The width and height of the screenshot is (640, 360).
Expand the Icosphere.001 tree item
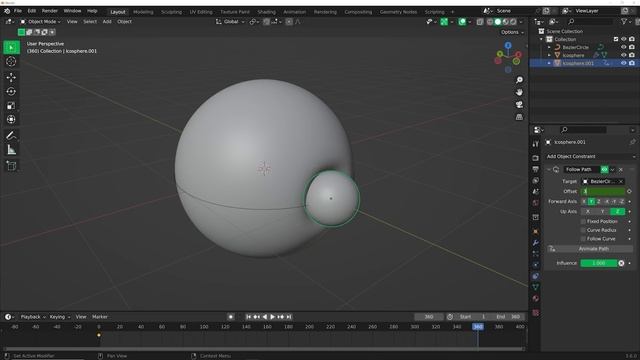pos(549,63)
